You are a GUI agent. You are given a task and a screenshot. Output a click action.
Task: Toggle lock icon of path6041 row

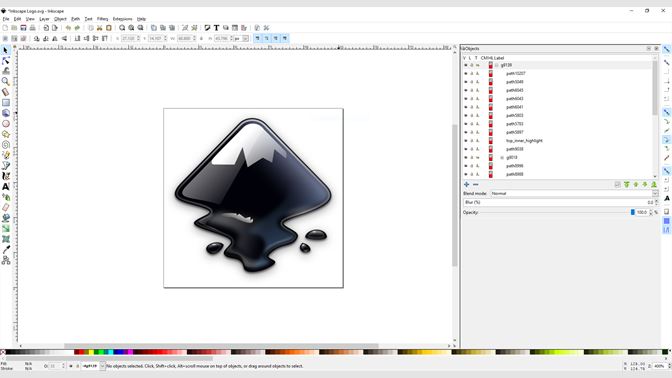click(472, 107)
